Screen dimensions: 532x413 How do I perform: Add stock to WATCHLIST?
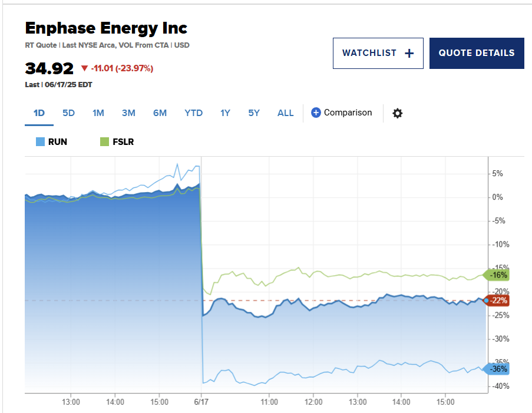378,53
